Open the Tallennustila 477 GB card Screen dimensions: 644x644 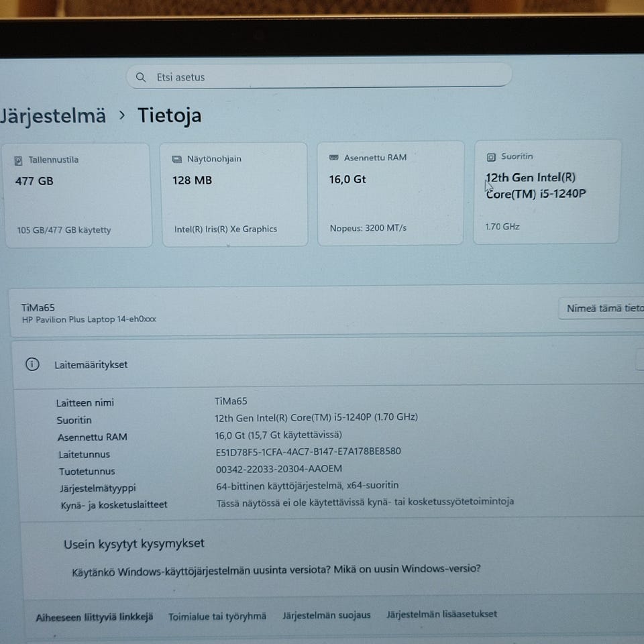tap(77, 195)
